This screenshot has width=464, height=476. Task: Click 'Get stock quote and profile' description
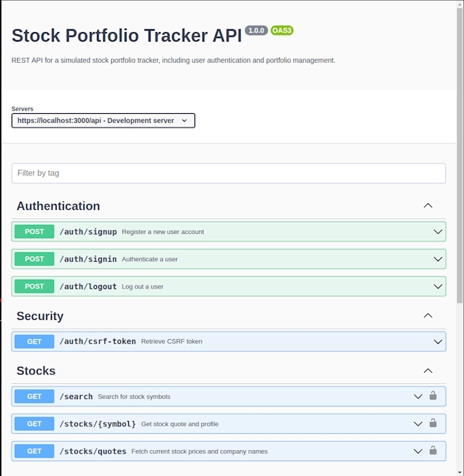179,424
